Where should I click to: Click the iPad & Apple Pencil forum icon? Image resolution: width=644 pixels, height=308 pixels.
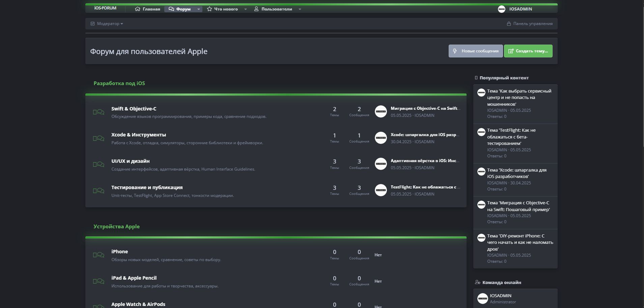(99, 281)
